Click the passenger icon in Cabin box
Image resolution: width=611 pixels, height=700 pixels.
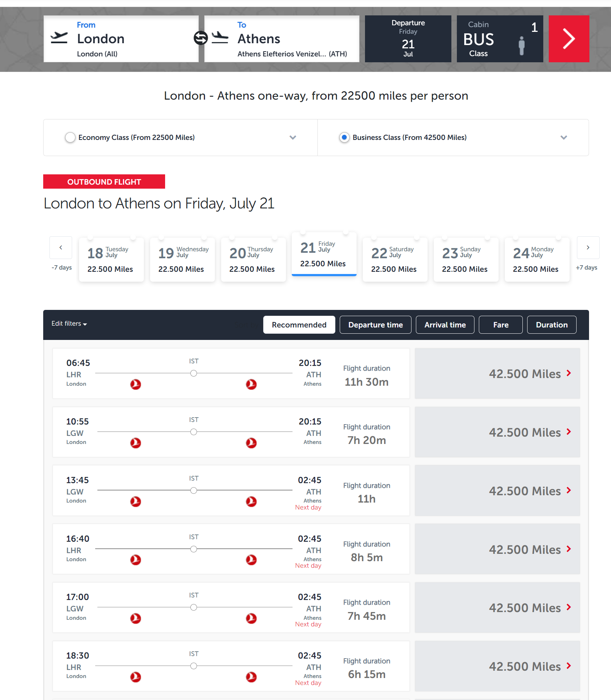pyautogui.click(x=522, y=46)
